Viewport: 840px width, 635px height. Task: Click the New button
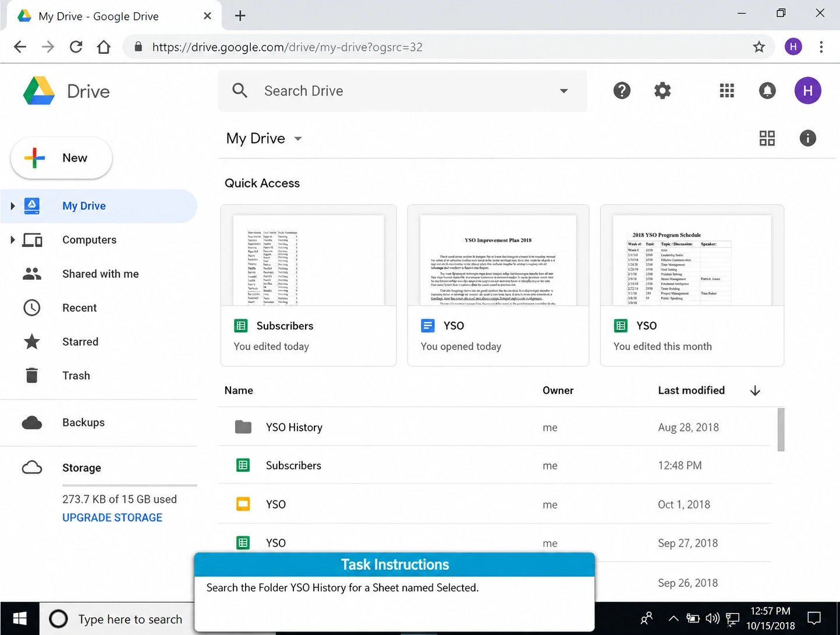[x=61, y=158]
